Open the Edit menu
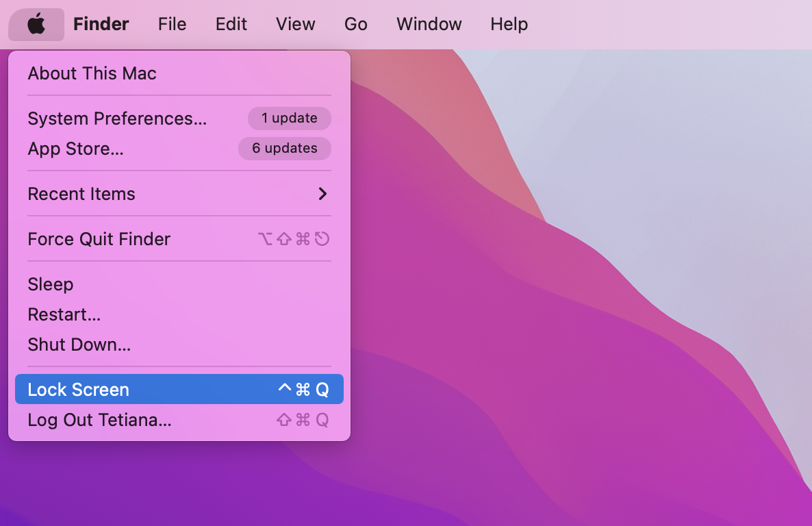Image resolution: width=812 pixels, height=526 pixels. [231, 25]
